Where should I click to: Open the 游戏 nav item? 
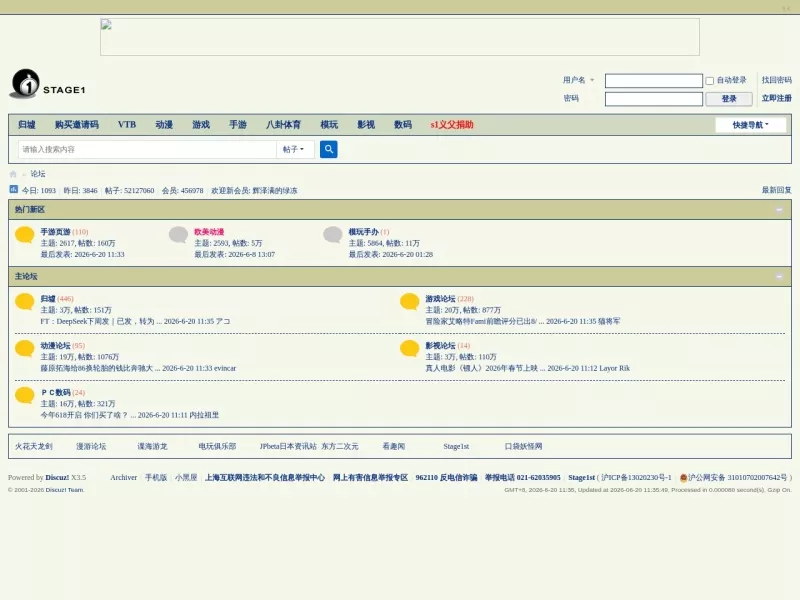(x=201, y=124)
